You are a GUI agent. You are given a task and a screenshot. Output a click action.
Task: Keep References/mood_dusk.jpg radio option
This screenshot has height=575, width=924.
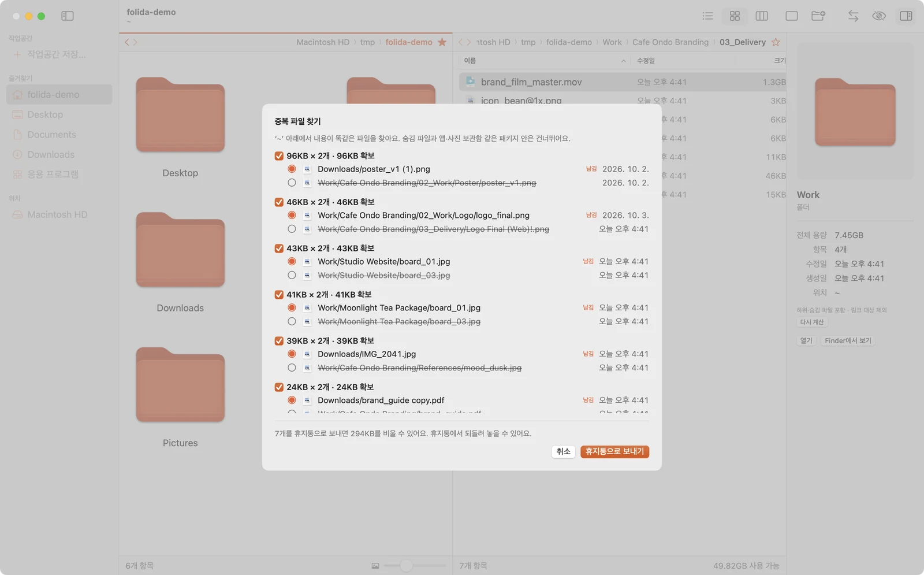[292, 368]
